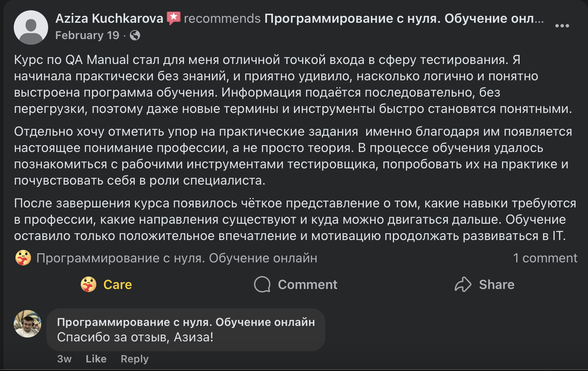Click the February 19 timestamp link
Screen dimensions: 588x371
click(x=87, y=35)
